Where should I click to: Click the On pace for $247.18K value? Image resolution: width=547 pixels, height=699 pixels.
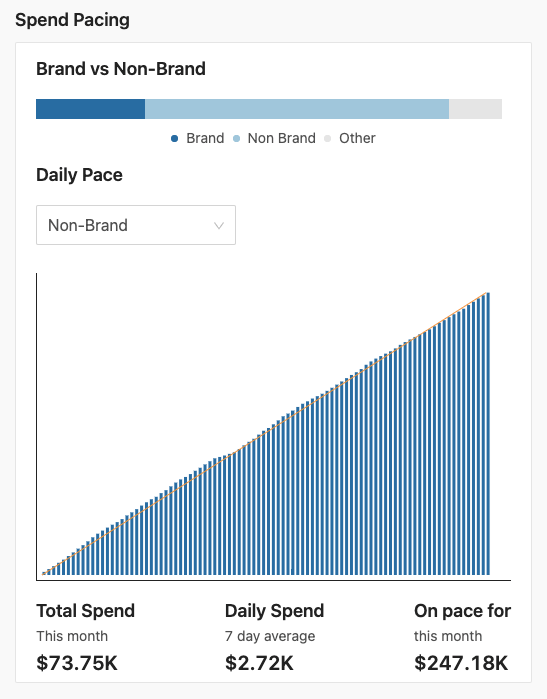click(461, 663)
